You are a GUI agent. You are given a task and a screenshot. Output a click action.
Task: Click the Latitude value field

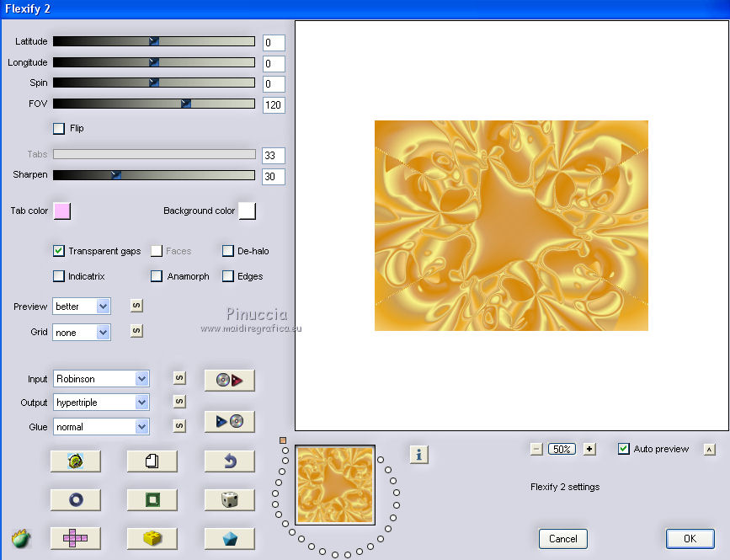274,43
